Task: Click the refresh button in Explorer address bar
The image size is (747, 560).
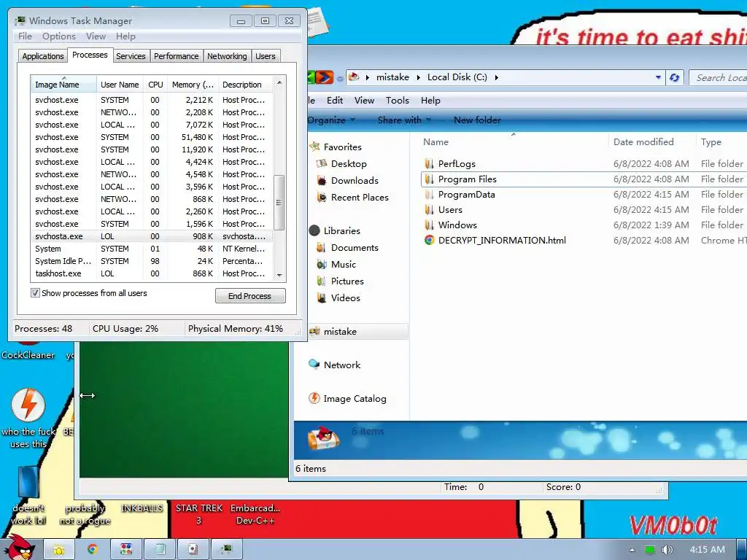Action: click(x=674, y=77)
